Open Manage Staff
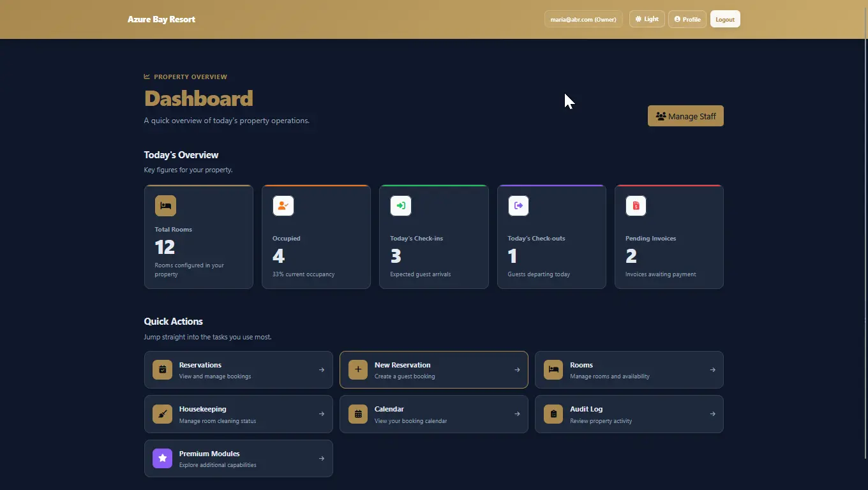Screen dimensions: 868x490 pos(685,116)
